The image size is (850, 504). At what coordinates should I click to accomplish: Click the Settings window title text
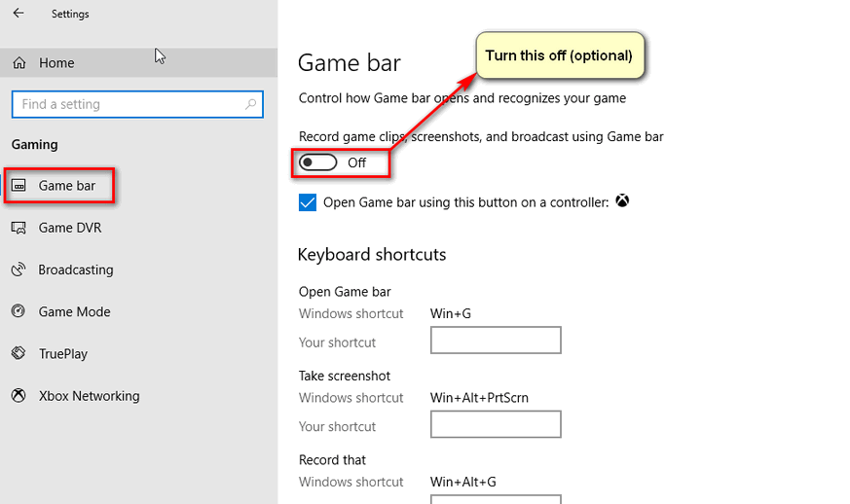[x=70, y=14]
